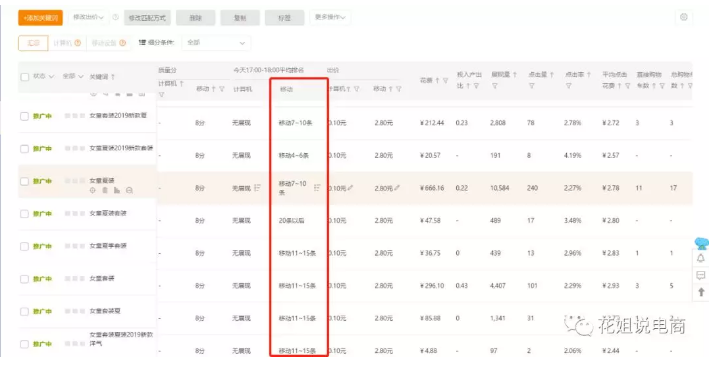Screen dimensions: 728x376
Task: Switch to the 汇总 tab
Action: (x=33, y=43)
